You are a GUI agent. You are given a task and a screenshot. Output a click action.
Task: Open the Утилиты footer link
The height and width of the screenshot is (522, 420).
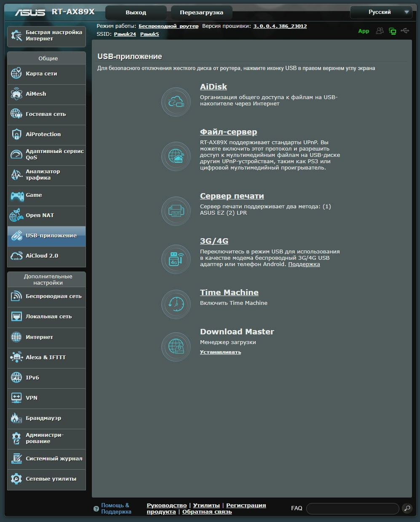pos(206,505)
